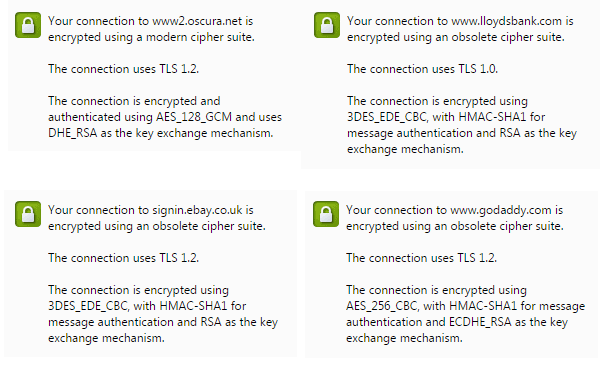This screenshot has width=600, height=365.
Task: Click TLS 1.2 line in GoDaddy panel
Action: click(422, 258)
